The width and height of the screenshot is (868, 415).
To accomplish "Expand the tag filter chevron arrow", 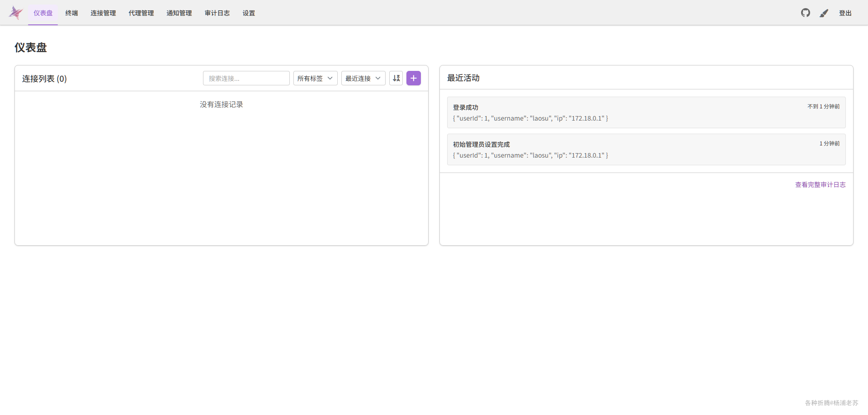I will tap(330, 78).
